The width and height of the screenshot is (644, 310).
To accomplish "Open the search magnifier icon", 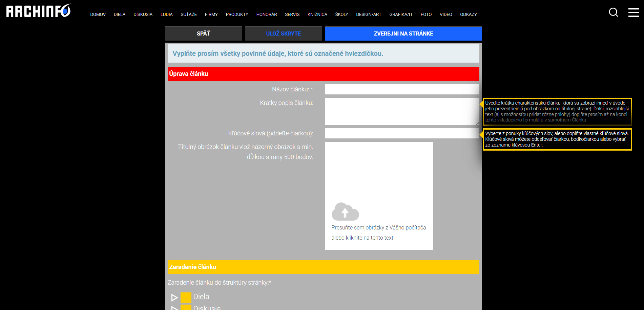I will point(613,13).
